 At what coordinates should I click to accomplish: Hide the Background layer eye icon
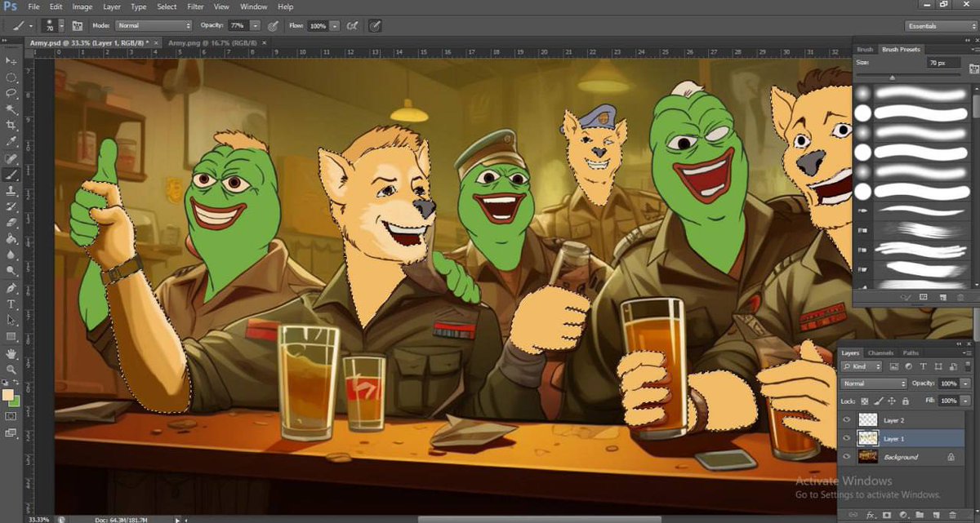[x=846, y=457]
